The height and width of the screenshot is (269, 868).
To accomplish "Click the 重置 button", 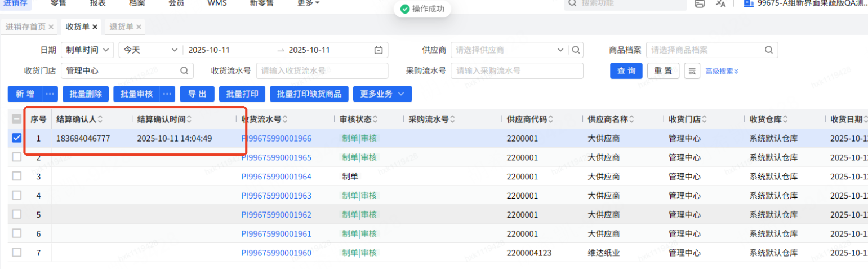I will [663, 71].
